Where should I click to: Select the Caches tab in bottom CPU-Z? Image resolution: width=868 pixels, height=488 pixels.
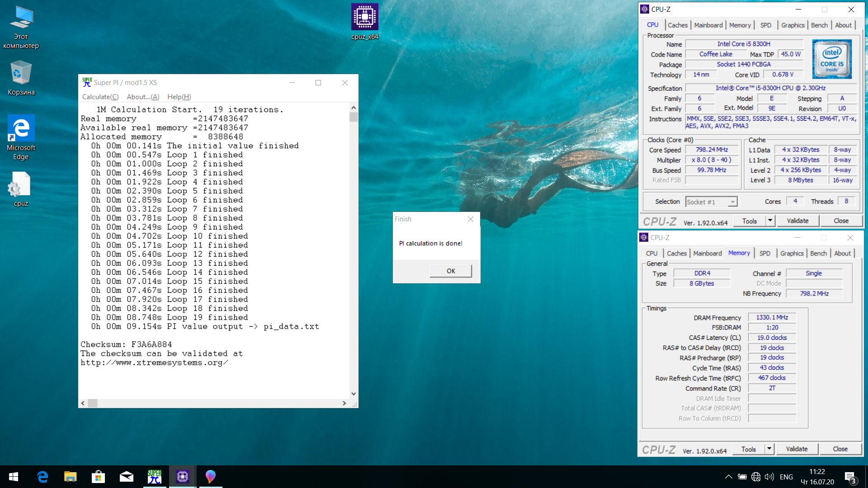676,253
